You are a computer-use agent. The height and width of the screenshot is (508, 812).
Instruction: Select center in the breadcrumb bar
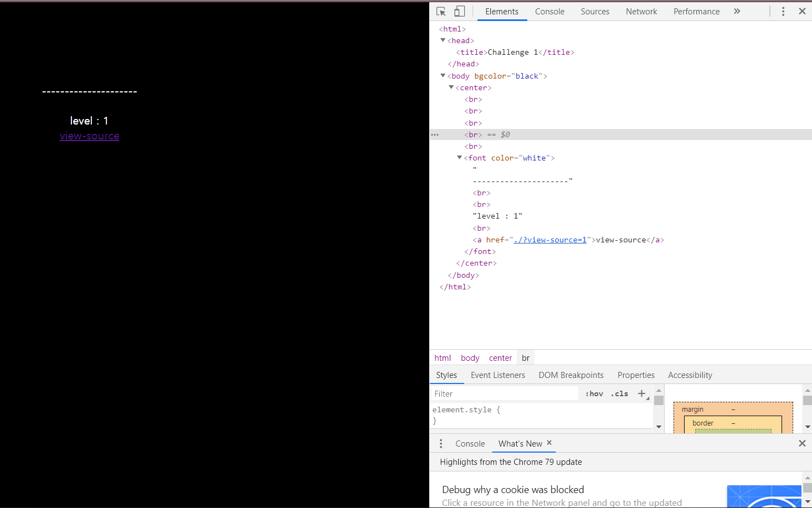(500, 358)
